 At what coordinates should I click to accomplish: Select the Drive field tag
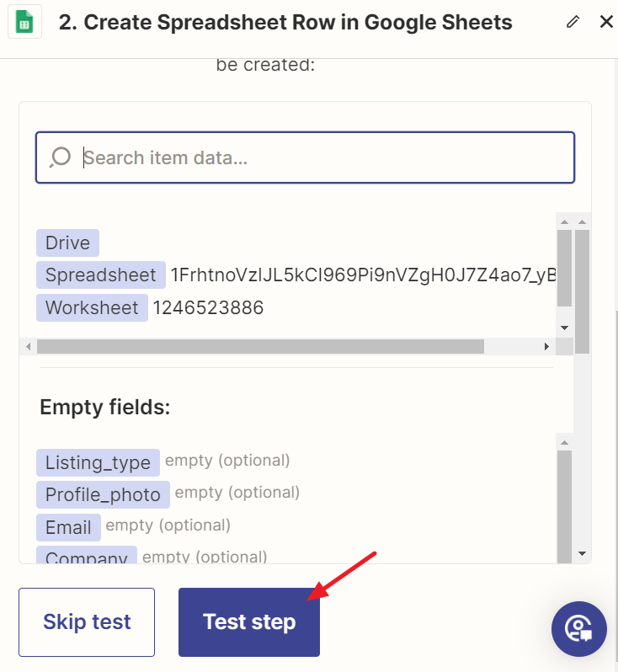67,243
